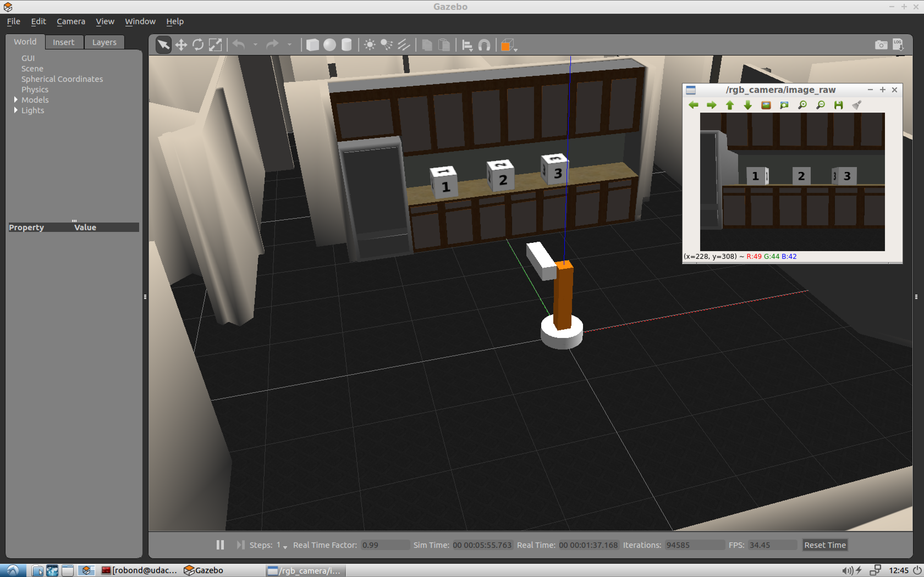The height and width of the screenshot is (577, 924).
Task: Click the Reset Time button
Action: [824, 545]
